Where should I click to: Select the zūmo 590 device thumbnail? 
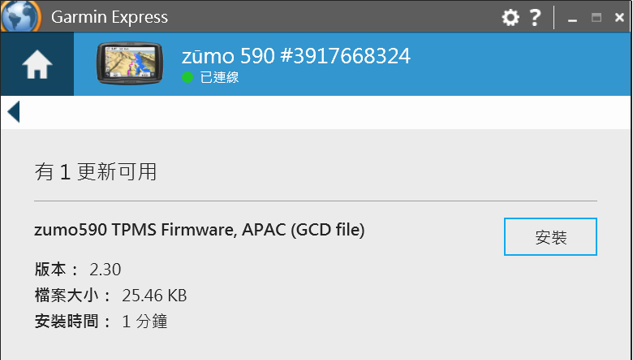[x=130, y=63]
